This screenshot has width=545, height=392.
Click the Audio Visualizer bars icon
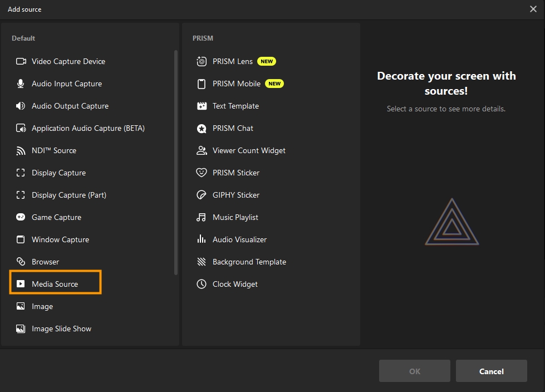pyautogui.click(x=202, y=239)
